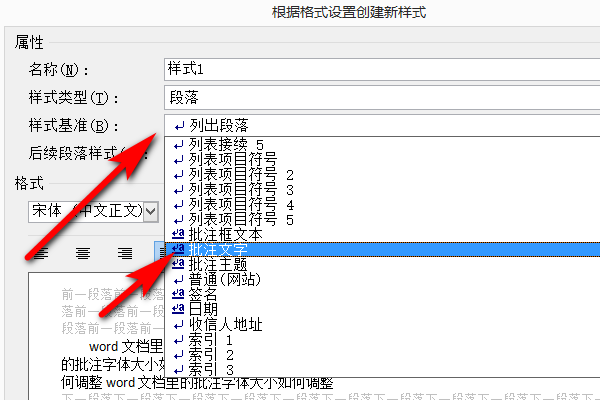
Task: Choose the right align paragraph icon
Action: pyautogui.click(x=125, y=253)
